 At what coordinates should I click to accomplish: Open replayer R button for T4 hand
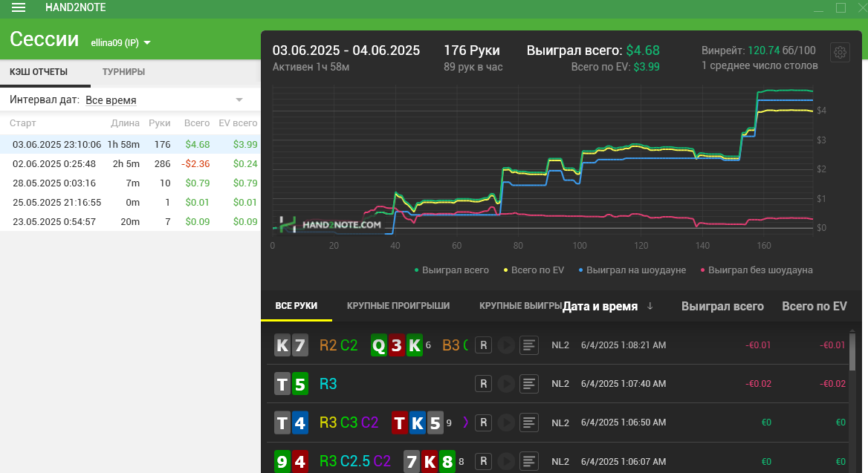coord(483,423)
